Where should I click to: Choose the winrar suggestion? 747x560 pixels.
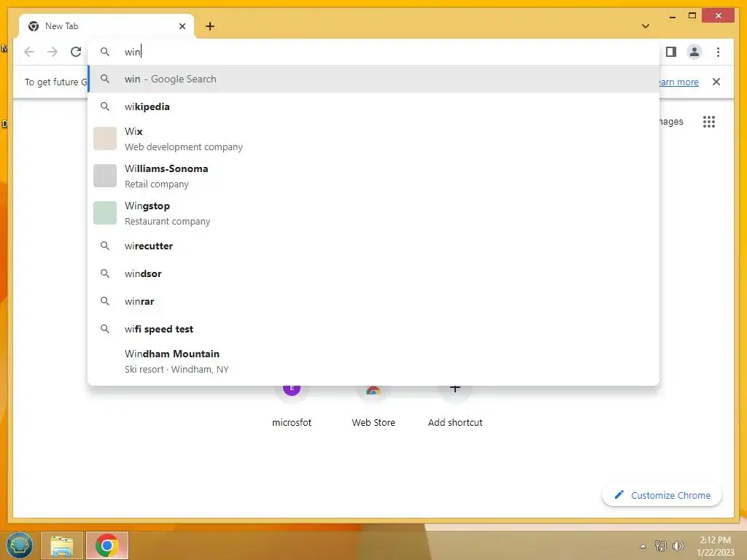coord(373,301)
